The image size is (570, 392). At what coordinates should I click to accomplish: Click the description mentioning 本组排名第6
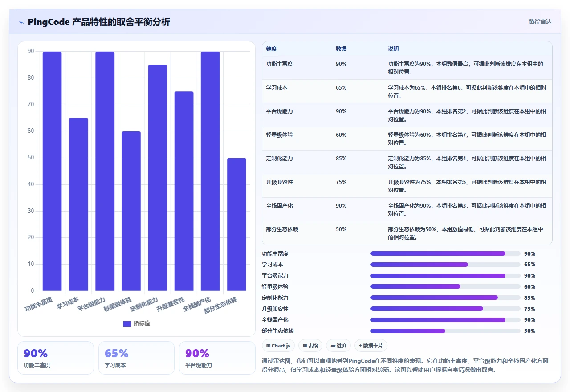(467, 91)
